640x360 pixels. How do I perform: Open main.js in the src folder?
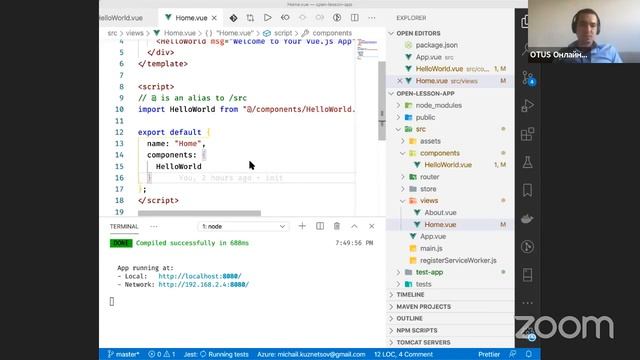tap(431, 248)
